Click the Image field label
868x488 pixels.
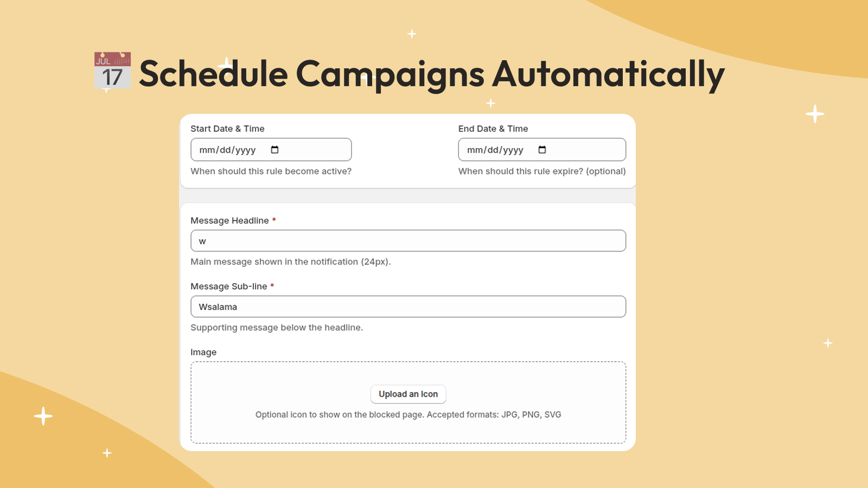point(203,352)
